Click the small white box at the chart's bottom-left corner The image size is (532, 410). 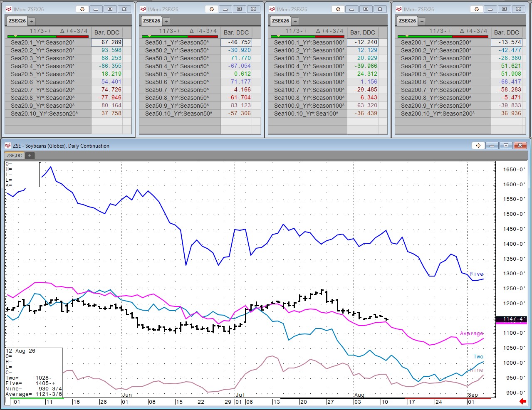pyautogui.click(x=7, y=401)
